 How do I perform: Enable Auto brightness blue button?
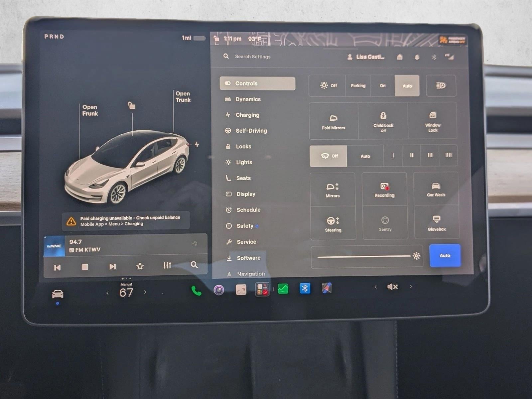click(x=445, y=255)
